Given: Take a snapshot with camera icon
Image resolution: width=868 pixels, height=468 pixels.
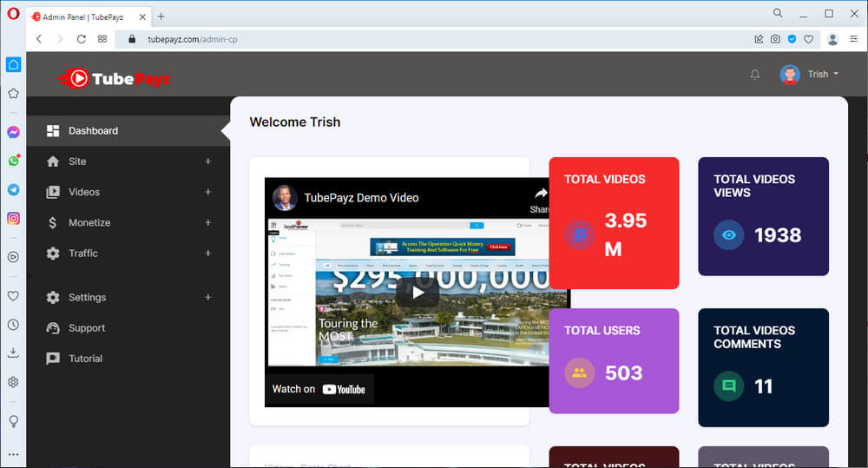Looking at the screenshot, I should coord(775,39).
